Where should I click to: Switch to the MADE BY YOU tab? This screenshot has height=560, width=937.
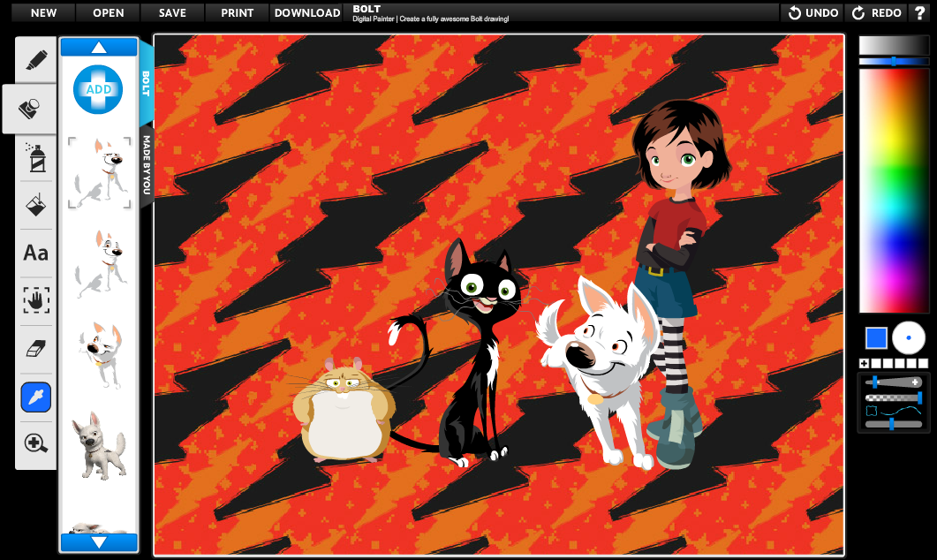[x=147, y=165]
